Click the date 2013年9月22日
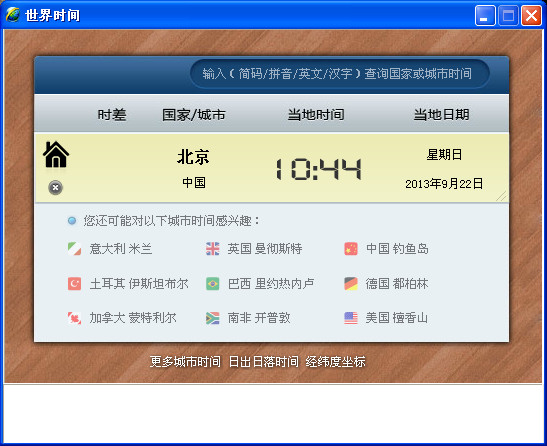Screen dimensions: 547x446 coord(444,184)
